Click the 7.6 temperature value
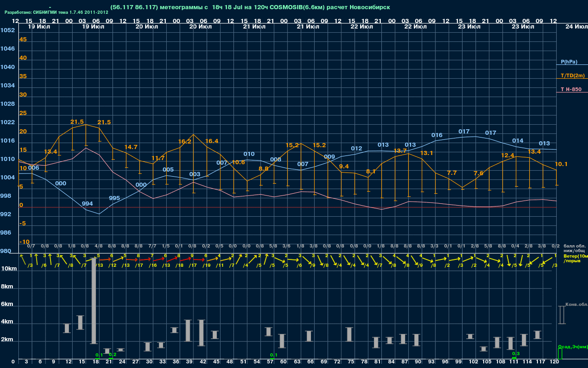Screen dimensions: 588x368 tap(479, 173)
